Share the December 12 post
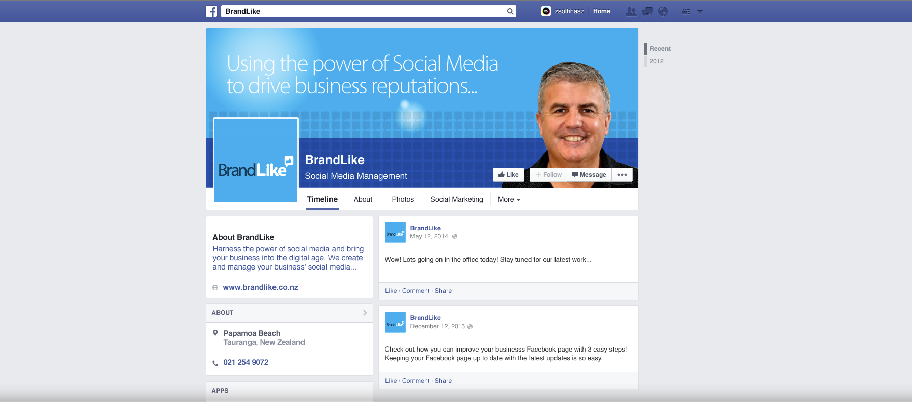Image resolution: width=912 pixels, height=402 pixels. point(443,380)
